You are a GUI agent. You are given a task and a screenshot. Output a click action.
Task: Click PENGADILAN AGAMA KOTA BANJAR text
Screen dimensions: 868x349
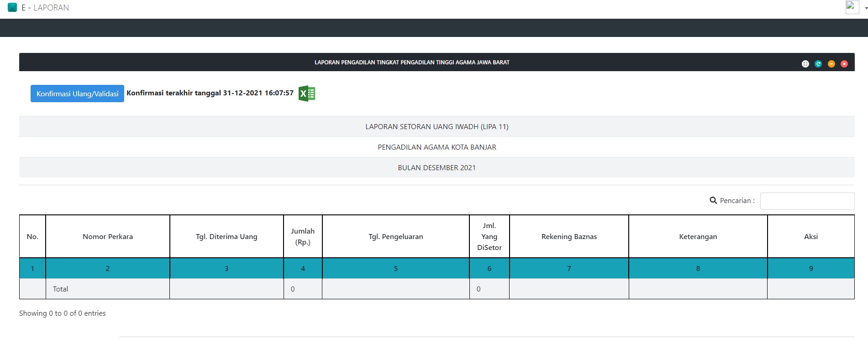[437, 147]
